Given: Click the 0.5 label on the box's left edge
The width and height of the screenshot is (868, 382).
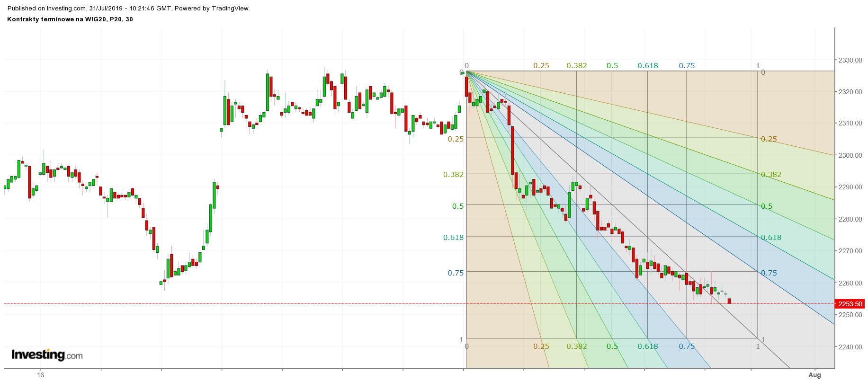Looking at the screenshot, I should point(458,206).
